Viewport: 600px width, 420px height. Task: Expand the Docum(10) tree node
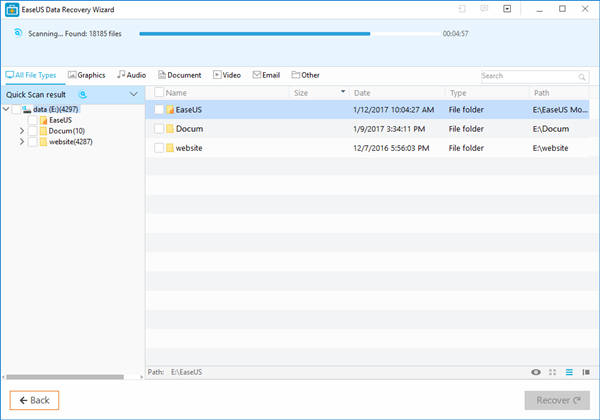pos(22,131)
